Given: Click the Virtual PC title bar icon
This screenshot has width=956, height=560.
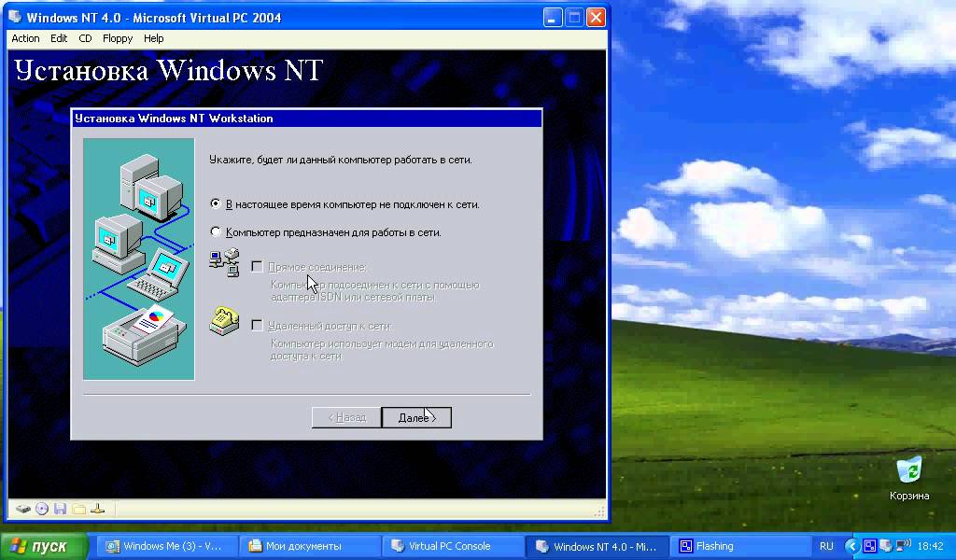Looking at the screenshot, I should tap(15, 17).
